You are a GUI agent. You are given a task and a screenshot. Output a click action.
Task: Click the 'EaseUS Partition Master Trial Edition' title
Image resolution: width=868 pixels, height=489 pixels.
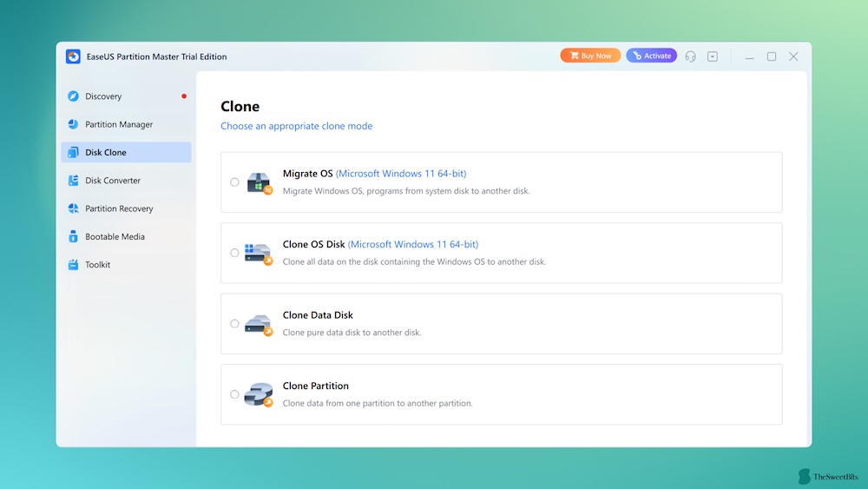[x=156, y=56]
